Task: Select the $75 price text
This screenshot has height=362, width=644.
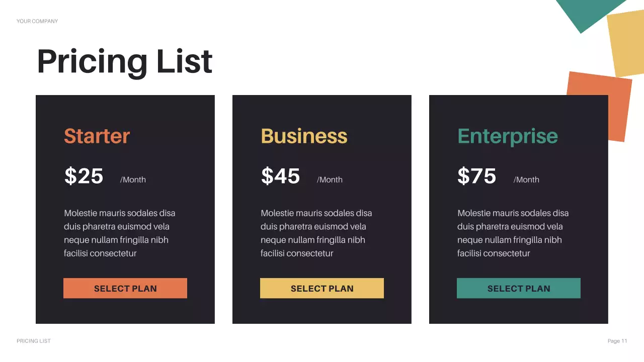Action: point(476,176)
